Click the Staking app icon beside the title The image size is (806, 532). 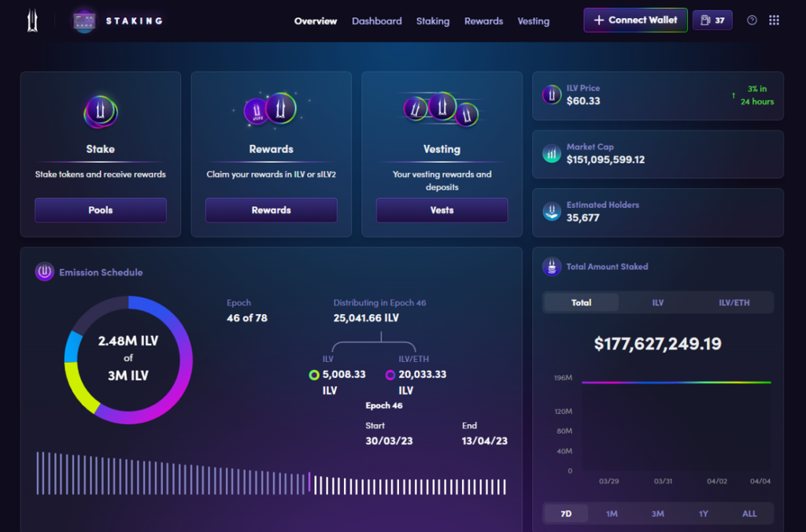(x=84, y=21)
